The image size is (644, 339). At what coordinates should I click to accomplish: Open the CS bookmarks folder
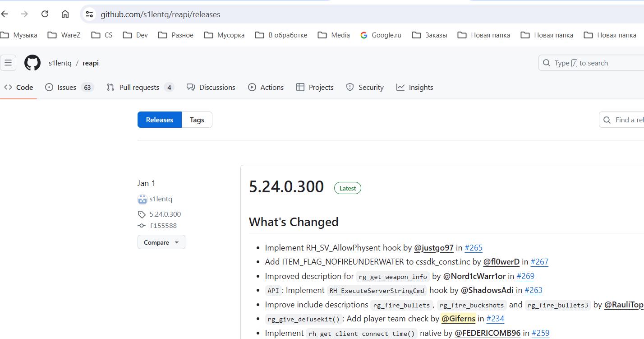tap(102, 35)
